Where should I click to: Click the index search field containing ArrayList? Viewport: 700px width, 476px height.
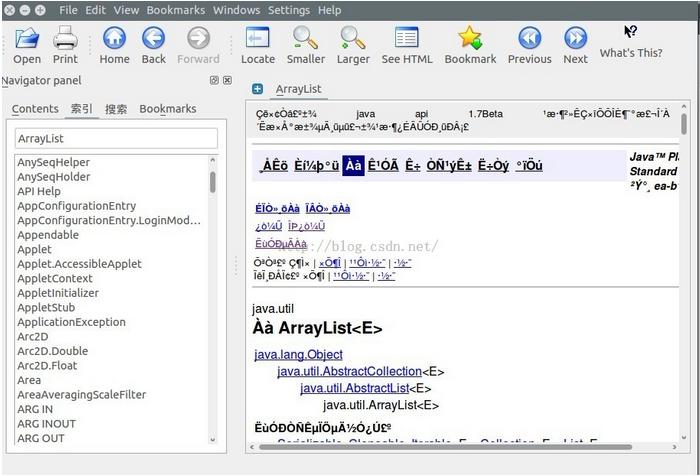pyautogui.click(x=116, y=138)
